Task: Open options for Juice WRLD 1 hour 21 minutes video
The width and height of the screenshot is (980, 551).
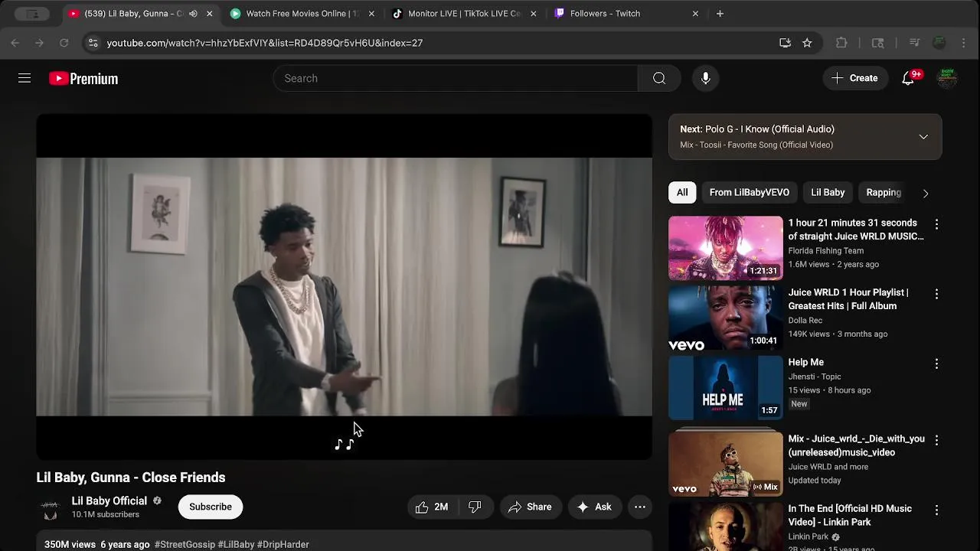Action: tap(936, 224)
